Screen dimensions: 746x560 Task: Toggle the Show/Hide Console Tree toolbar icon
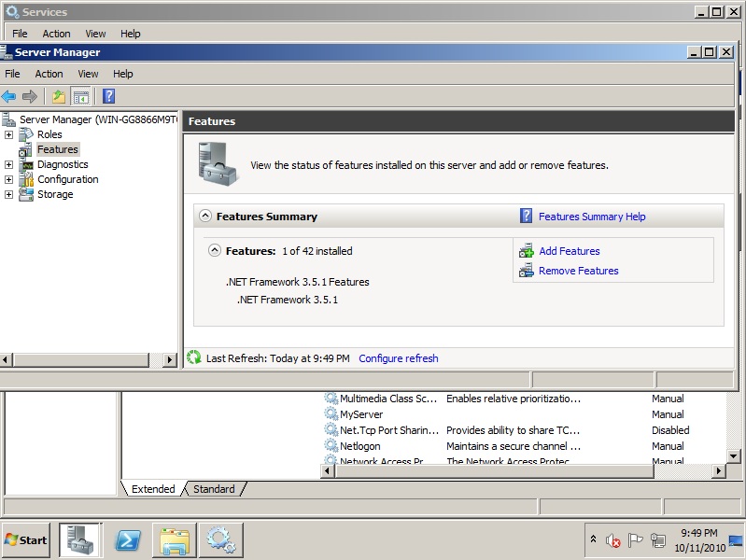[80, 96]
